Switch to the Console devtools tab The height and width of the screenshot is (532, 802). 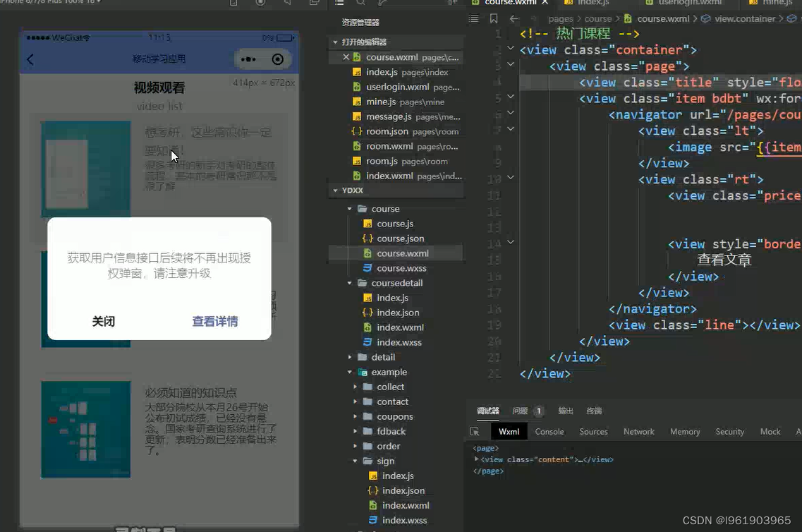click(549, 432)
